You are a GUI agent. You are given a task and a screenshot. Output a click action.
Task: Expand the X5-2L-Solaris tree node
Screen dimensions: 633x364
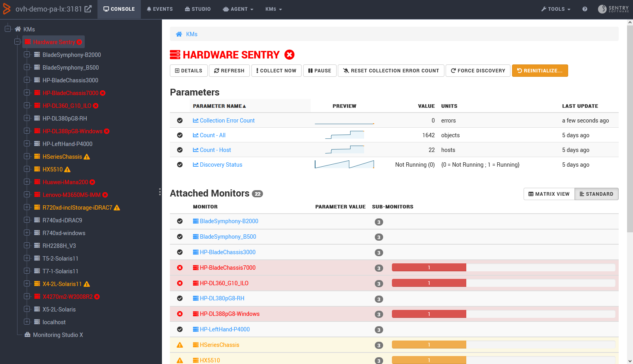[x=27, y=309]
